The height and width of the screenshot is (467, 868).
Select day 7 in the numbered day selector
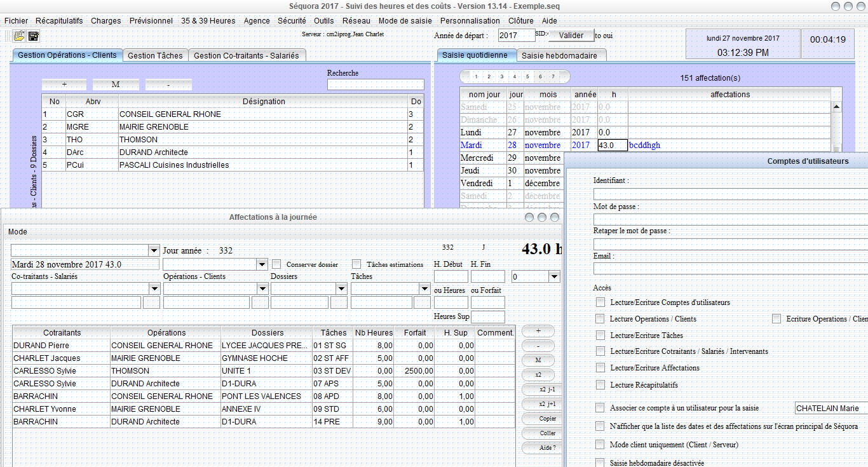pyautogui.click(x=553, y=77)
